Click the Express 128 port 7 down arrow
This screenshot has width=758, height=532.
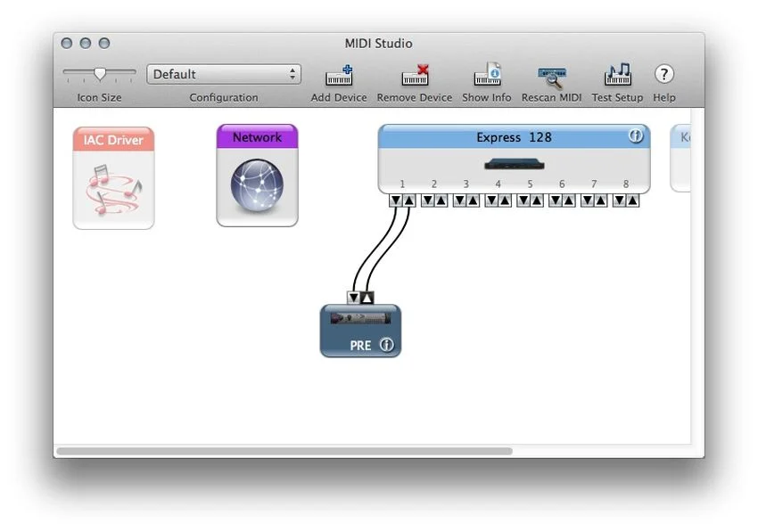(x=588, y=201)
